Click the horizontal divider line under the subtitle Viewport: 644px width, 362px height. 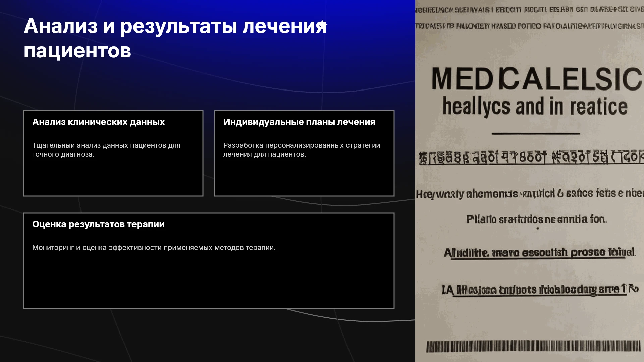coord(536,134)
